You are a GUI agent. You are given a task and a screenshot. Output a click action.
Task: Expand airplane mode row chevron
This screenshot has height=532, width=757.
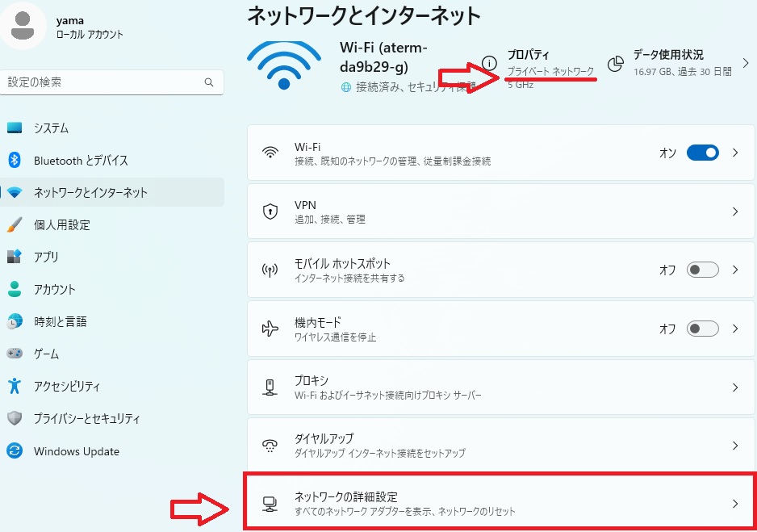735,329
